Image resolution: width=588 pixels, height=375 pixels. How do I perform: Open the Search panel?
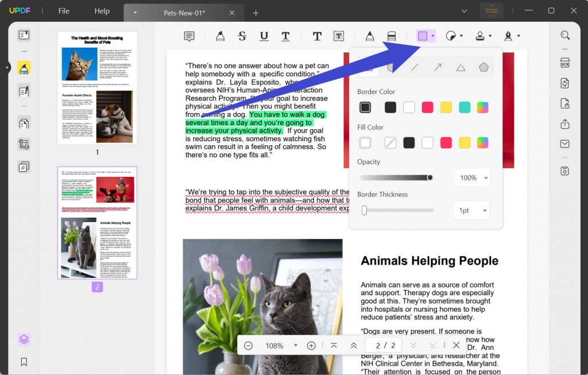(565, 35)
